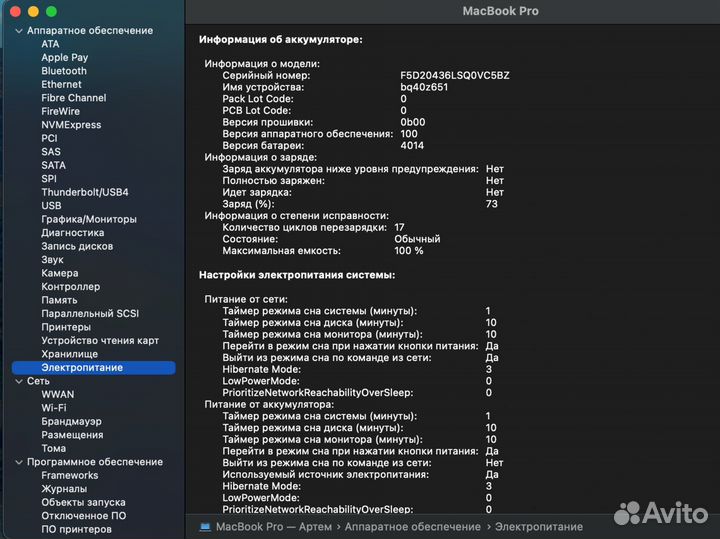
Task: Click MacBook Pro — Артем in the path bar
Action: (x=273, y=526)
